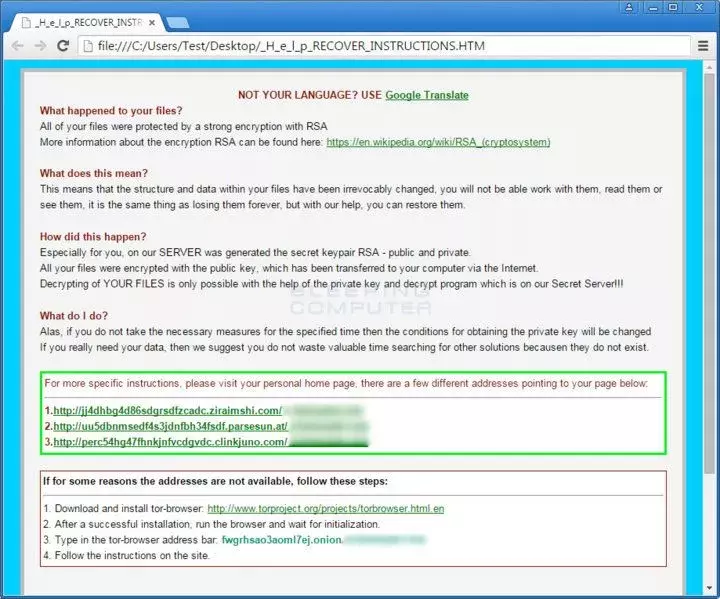Viewport: 720px width, 599px height.
Task: Click the address bar URL field
Action: [386, 46]
